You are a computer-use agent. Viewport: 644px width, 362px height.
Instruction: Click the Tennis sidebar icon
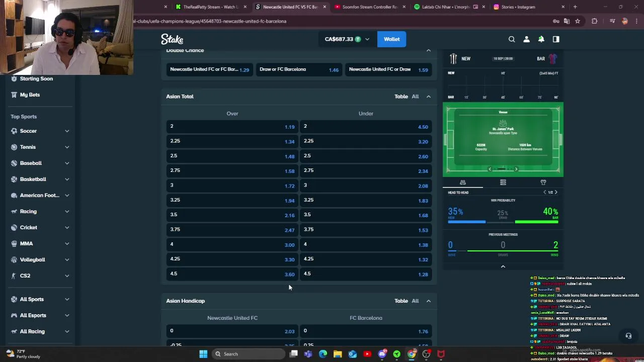click(x=14, y=147)
